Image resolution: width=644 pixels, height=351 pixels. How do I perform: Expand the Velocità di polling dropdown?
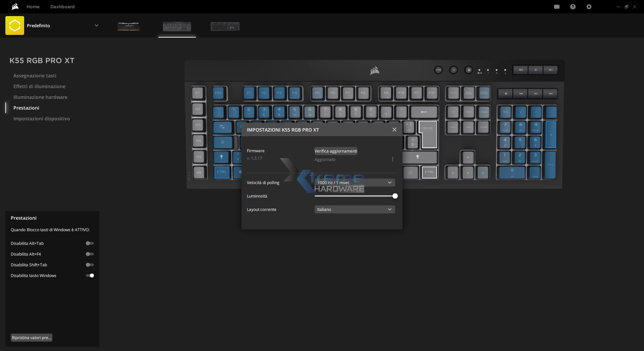[355, 183]
